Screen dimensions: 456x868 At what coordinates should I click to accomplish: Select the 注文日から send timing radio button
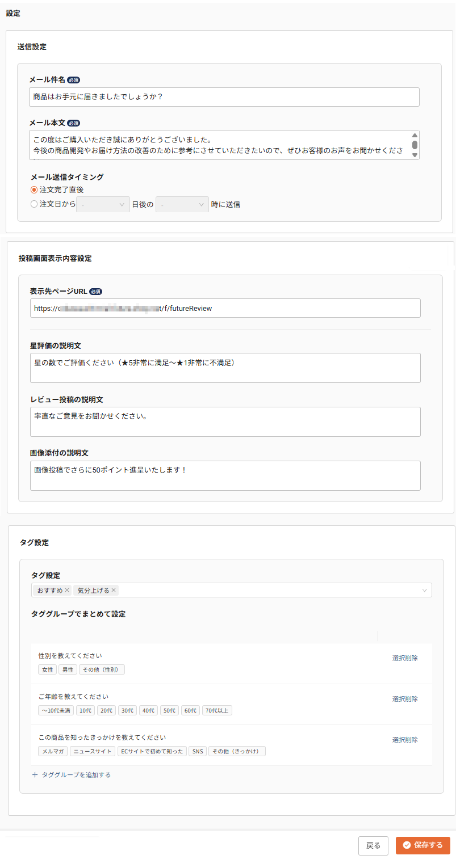34,204
